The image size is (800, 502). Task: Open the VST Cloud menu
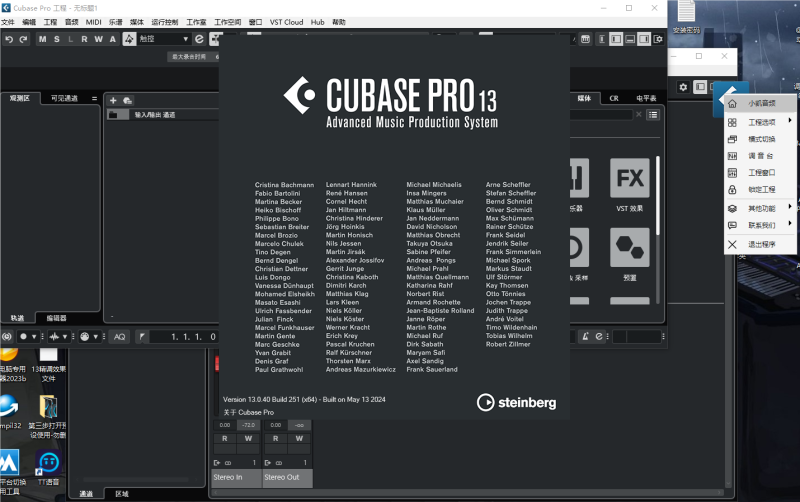coord(286,22)
